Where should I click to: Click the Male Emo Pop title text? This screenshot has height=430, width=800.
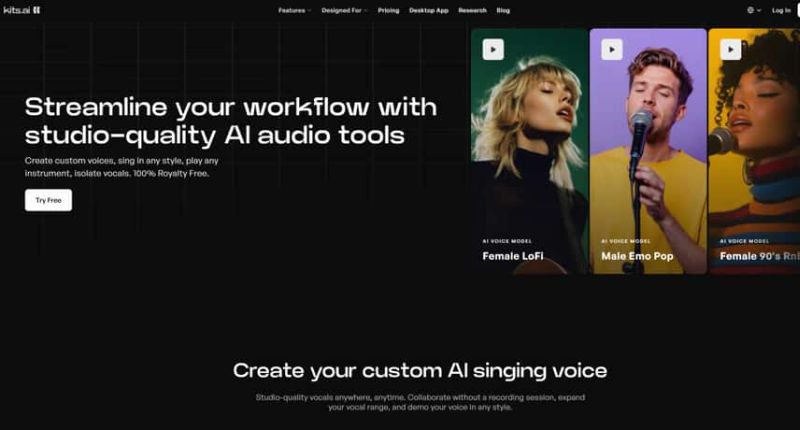coord(637,256)
